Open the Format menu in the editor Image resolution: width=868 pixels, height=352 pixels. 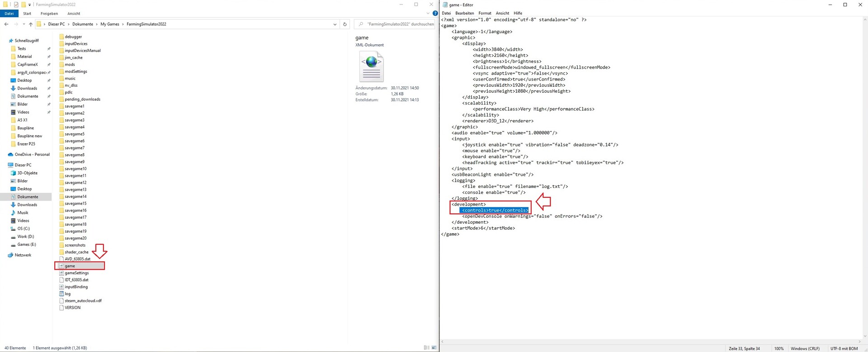click(485, 13)
